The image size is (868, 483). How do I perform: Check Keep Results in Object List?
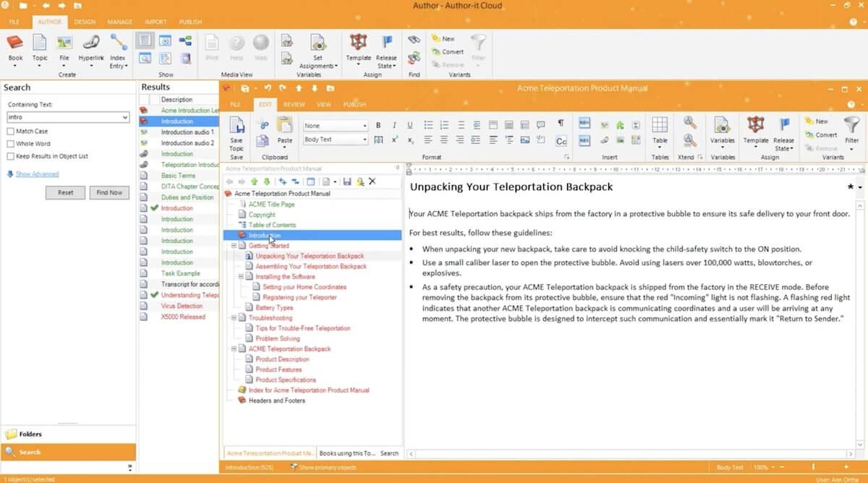[11, 156]
